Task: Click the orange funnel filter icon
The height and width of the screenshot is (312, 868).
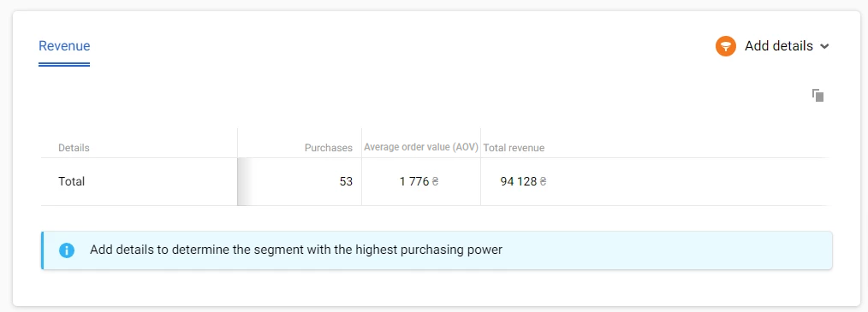Action: [x=725, y=46]
